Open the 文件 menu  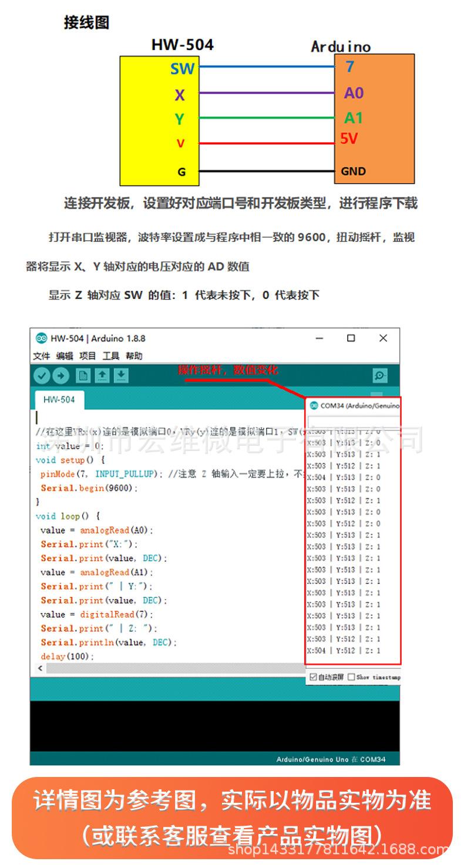pos(41,356)
